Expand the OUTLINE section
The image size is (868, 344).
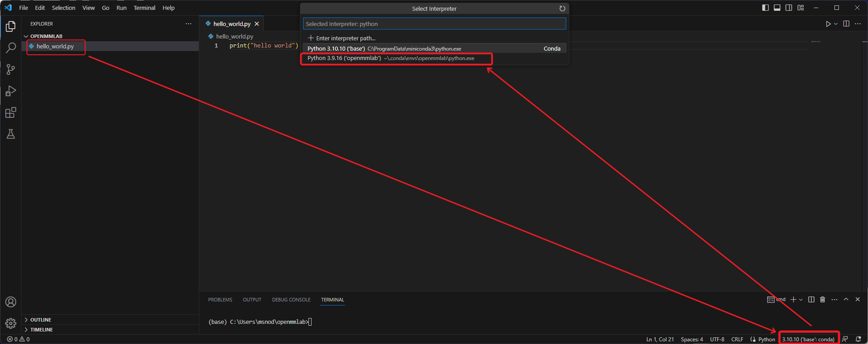[x=41, y=320]
